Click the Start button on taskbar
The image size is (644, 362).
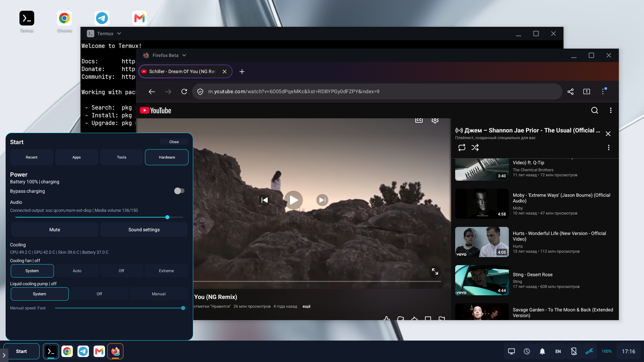click(21, 351)
